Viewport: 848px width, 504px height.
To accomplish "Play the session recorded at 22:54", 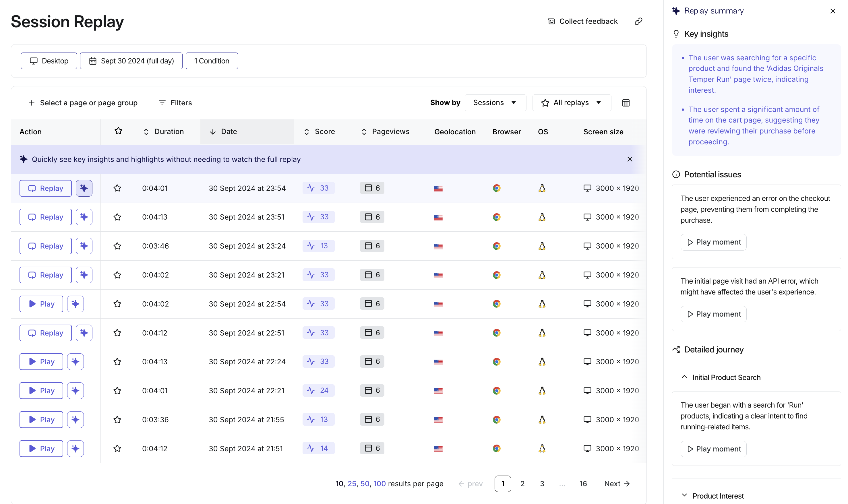I will [41, 304].
